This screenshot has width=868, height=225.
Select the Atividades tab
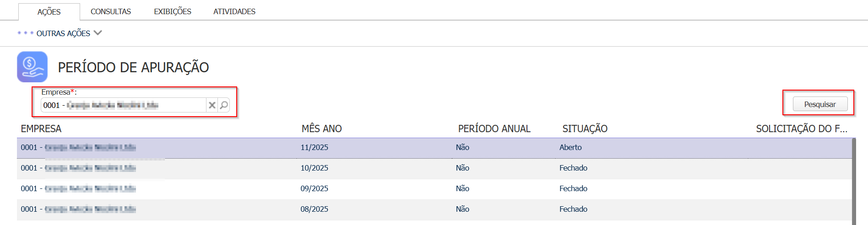[x=234, y=11]
